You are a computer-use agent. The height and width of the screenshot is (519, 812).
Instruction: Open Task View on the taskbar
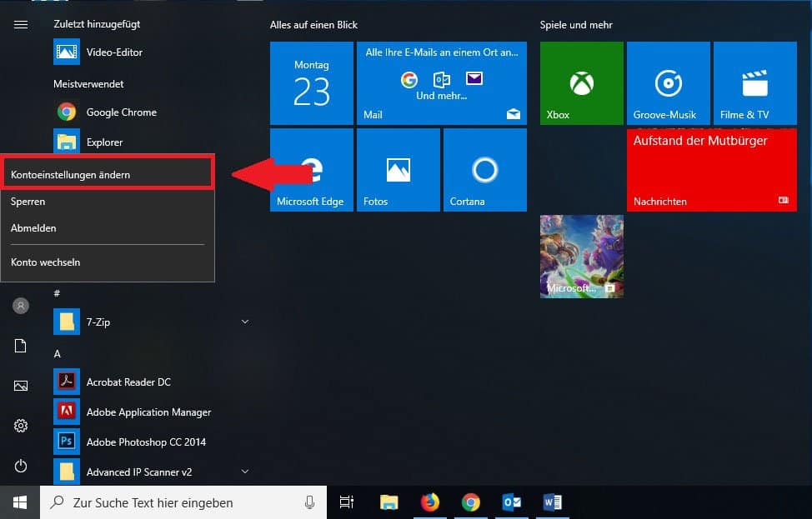click(347, 502)
